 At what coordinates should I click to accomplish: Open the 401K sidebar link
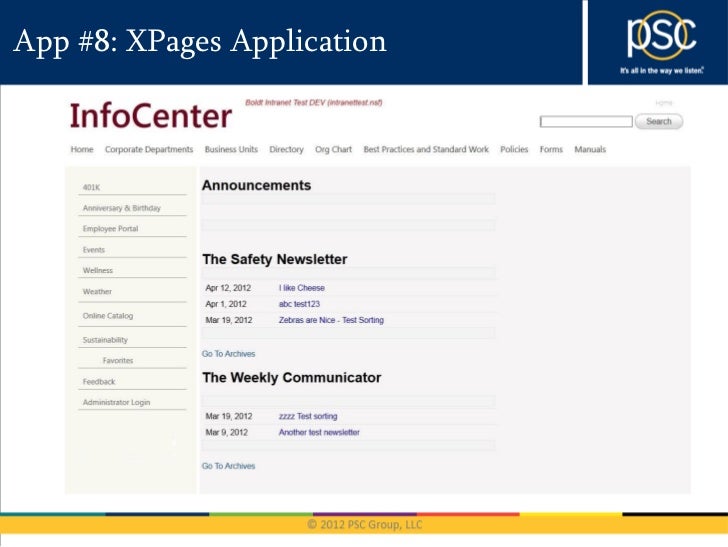click(x=91, y=188)
